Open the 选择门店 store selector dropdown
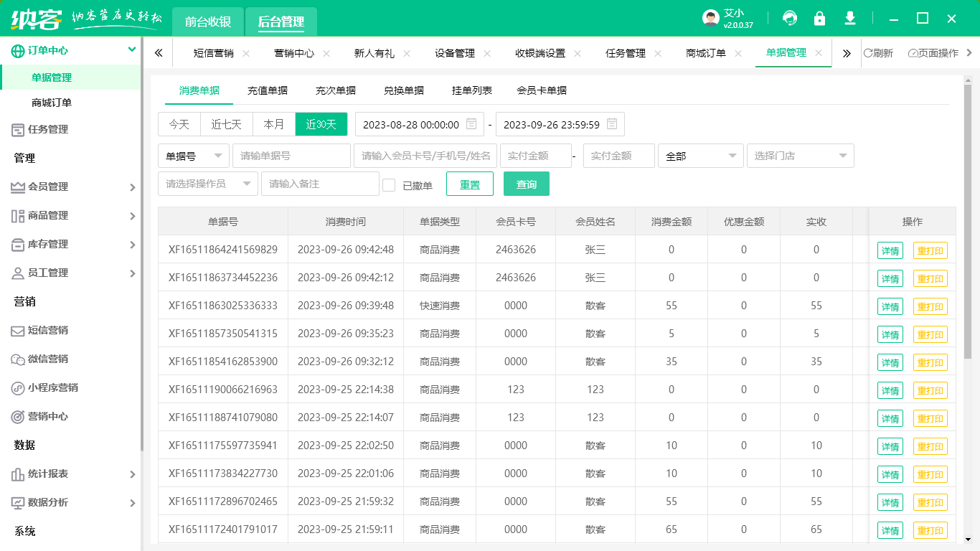 [x=800, y=156]
